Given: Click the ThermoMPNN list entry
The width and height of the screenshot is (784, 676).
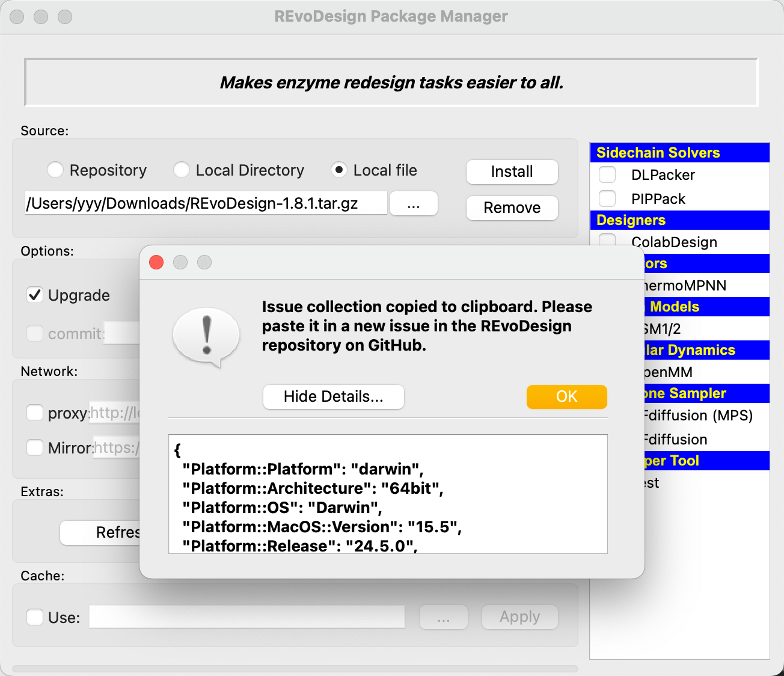Looking at the screenshot, I should [x=707, y=285].
